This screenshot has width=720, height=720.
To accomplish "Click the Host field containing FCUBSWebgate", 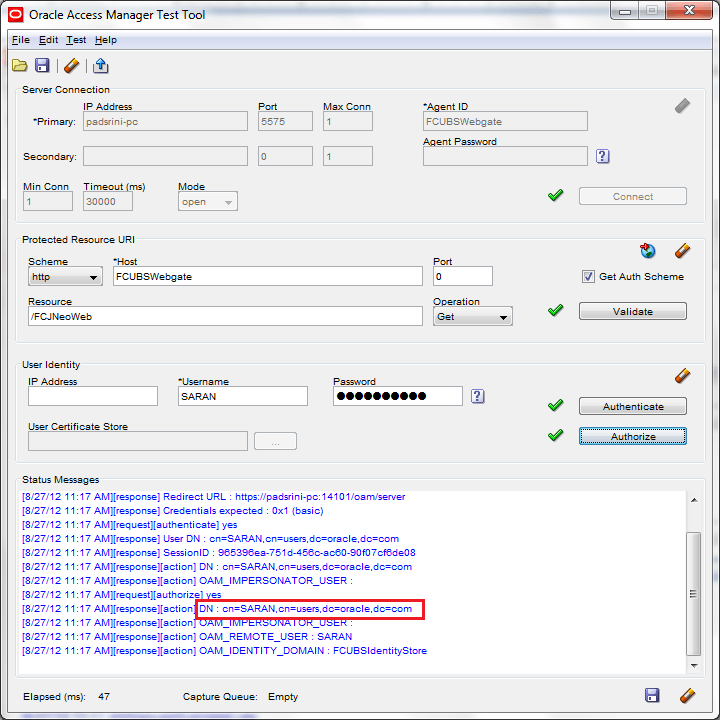I will 268,276.
